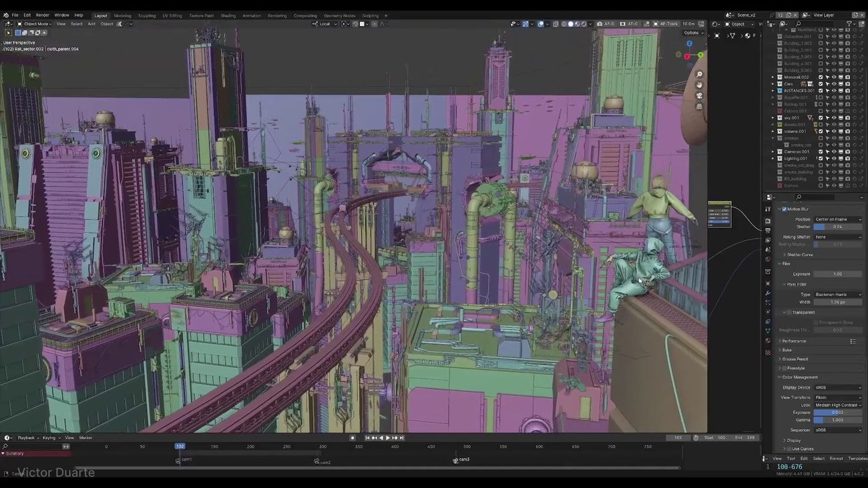Image resolution: width=868 pixels, height=488 pixels.
Task: Open the outliner filter funnel icon
Action: pyautogui.click(x=850, y=23)
